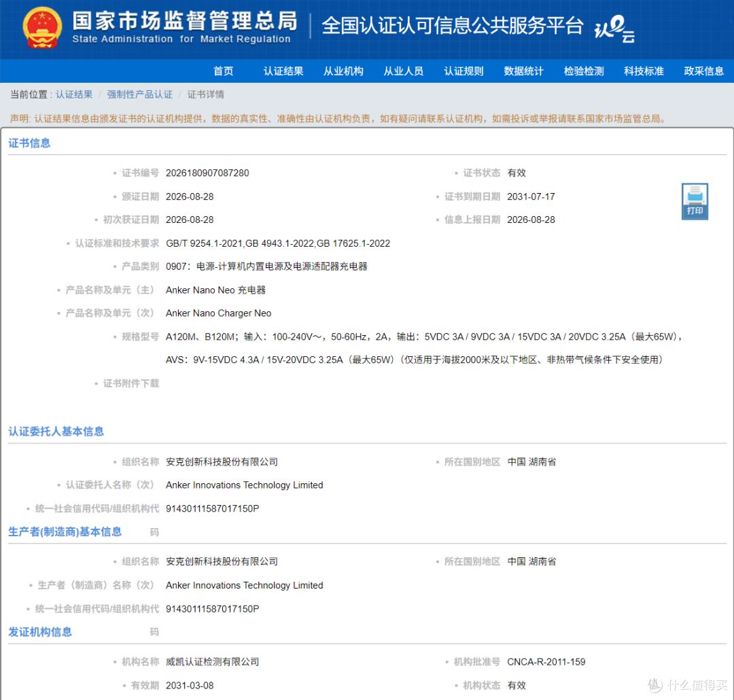Screen dimensions: 734x700
Task: Click credit code under 认证委托人 section
Action: tap(213, 508)
